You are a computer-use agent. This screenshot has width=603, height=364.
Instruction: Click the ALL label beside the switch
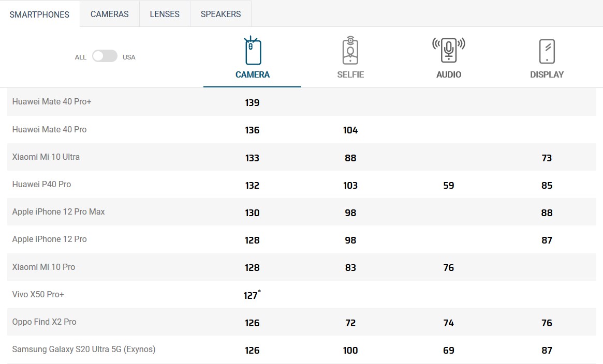[81, 57]
